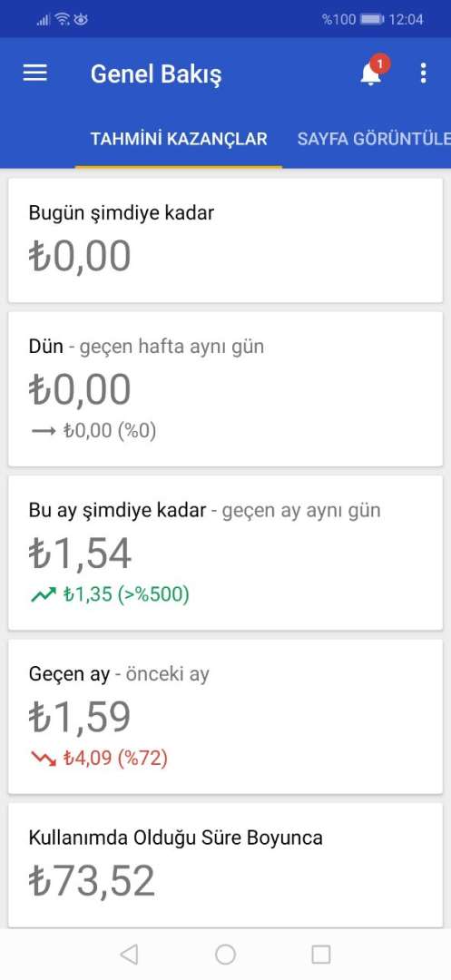451x980 pixels.
Task: Open notifications bell with badge
Action: click(374, 72)
